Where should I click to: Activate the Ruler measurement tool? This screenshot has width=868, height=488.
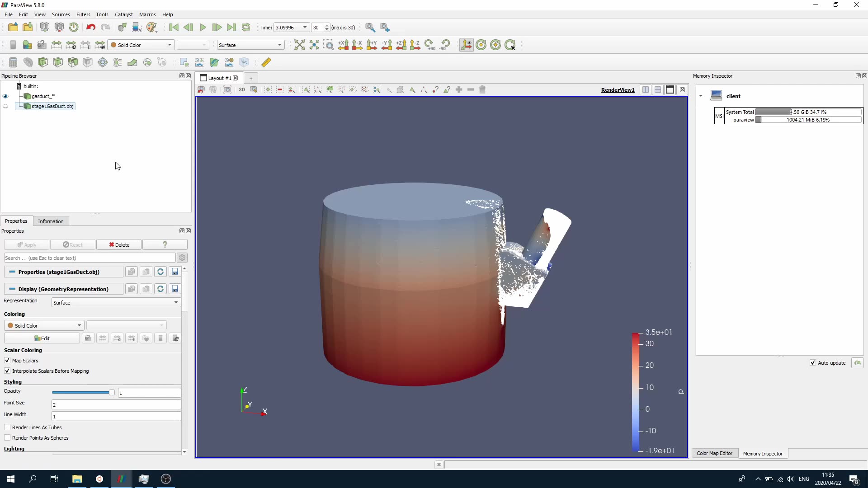point(266,62)
